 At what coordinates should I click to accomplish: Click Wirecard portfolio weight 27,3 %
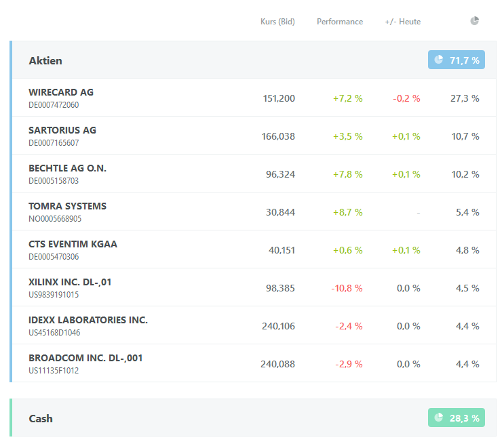click(x=465, y=98)
